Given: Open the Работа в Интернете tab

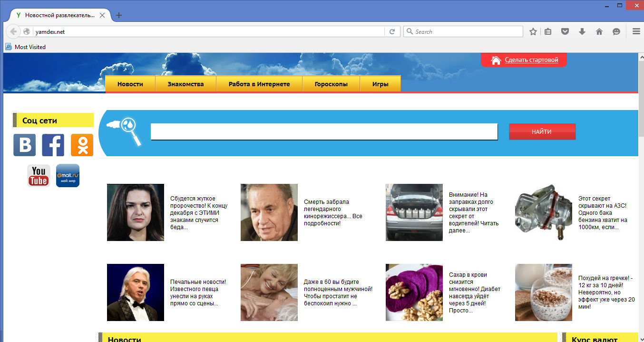Looking at the screenshot, I should pos(259,84).
